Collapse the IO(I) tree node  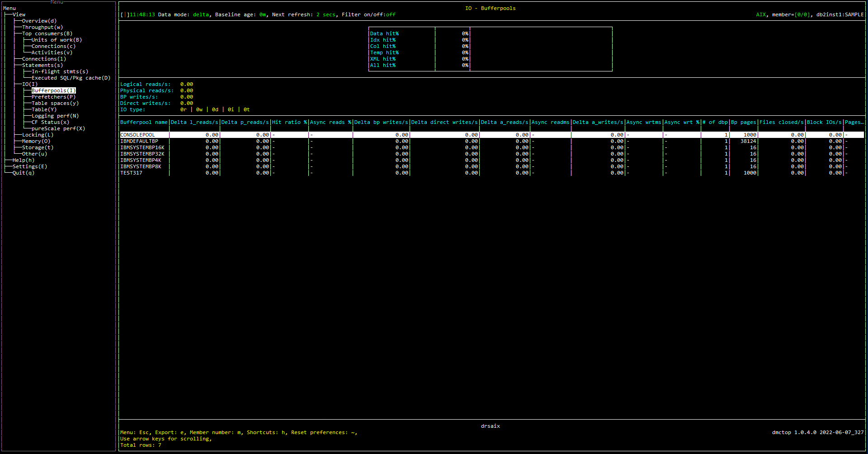pyautogui.click(x=30, y=84)
